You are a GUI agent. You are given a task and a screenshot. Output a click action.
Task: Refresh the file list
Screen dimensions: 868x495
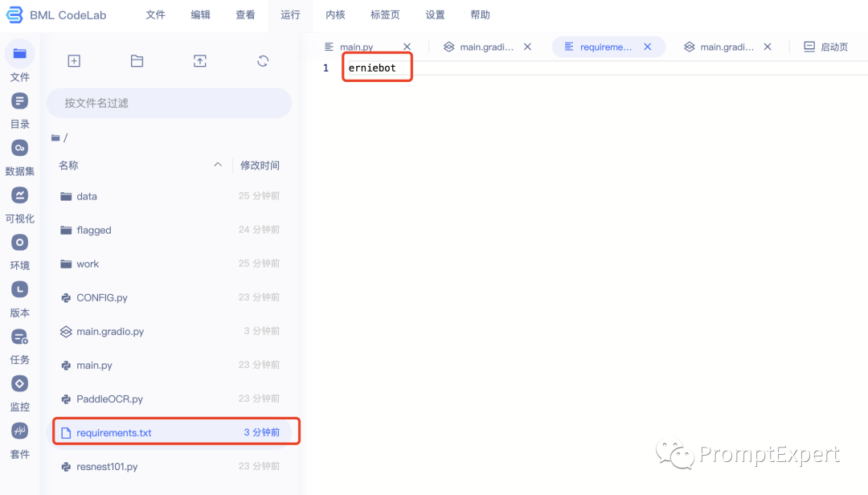(263, 61)
